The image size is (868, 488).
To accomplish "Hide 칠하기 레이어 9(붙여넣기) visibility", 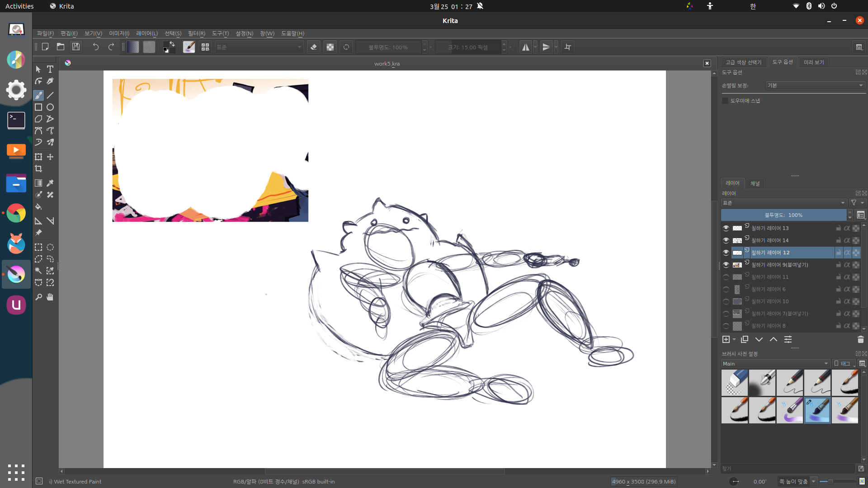I will (x=726, y=265).
